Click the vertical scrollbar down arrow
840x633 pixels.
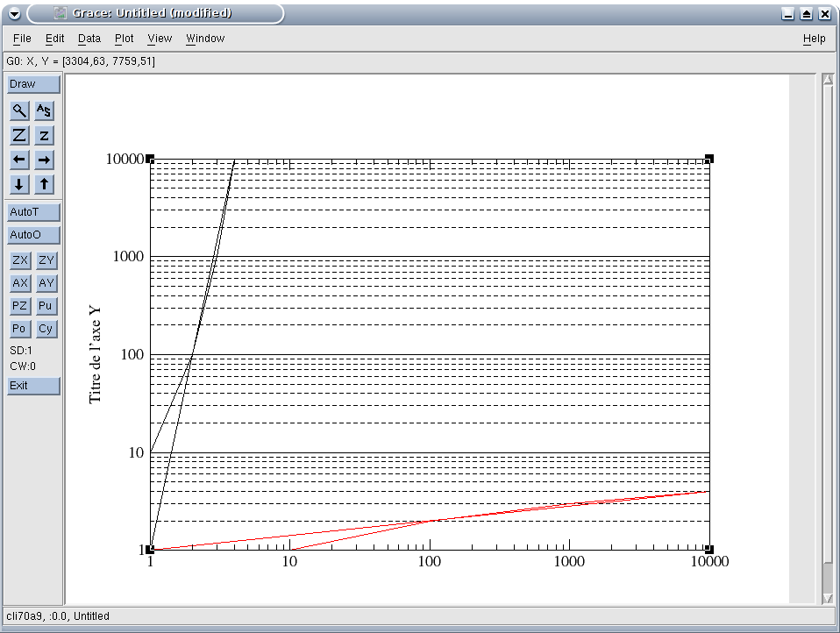[x=828, y=598]
